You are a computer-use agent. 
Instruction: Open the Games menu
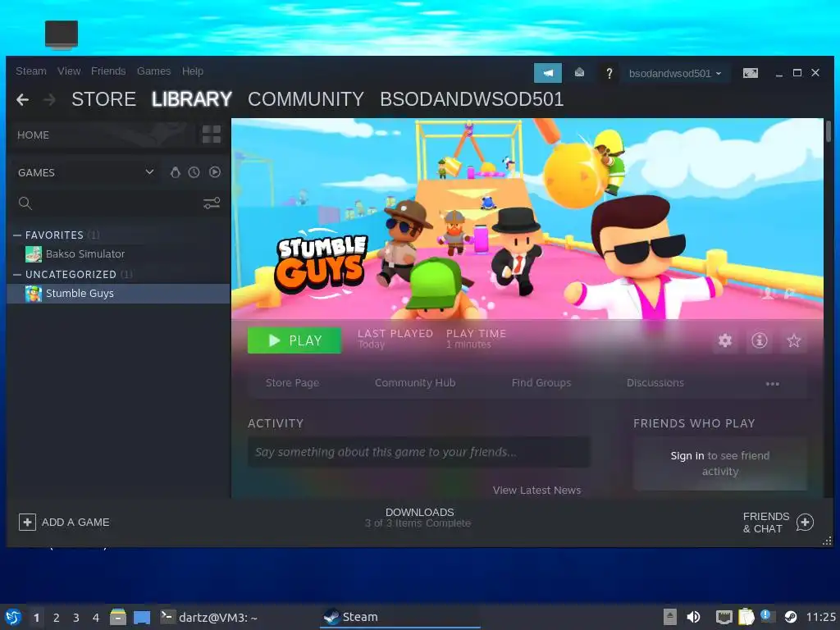coord(153,71)
